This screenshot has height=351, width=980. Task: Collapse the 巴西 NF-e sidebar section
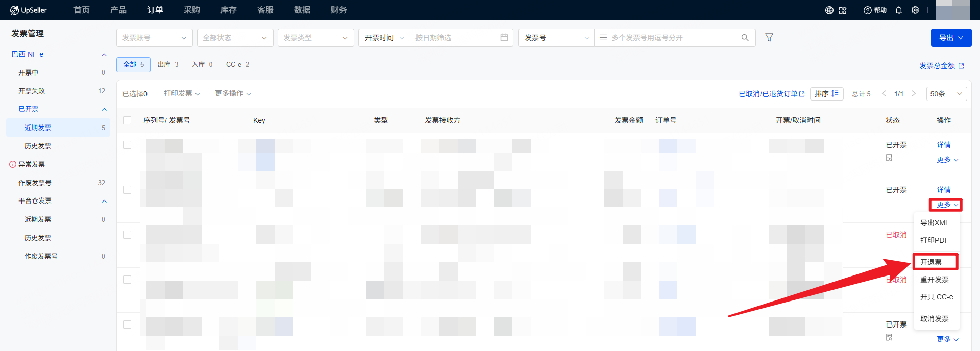point(104,55)
